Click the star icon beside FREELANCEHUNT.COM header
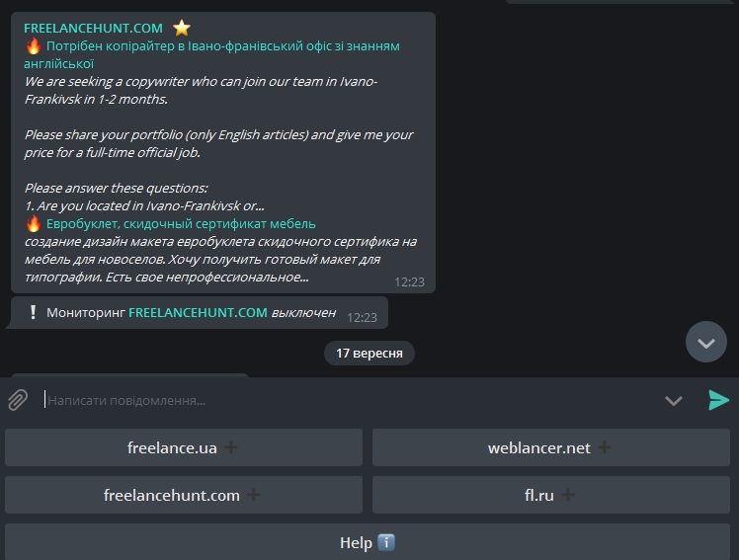Viewport: 739px width, 560px height. (182, 28)
